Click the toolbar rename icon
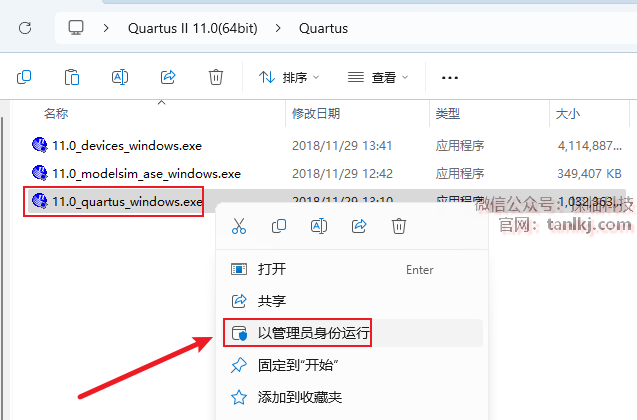This screenshot has height=420, width=637. [120, 77]
